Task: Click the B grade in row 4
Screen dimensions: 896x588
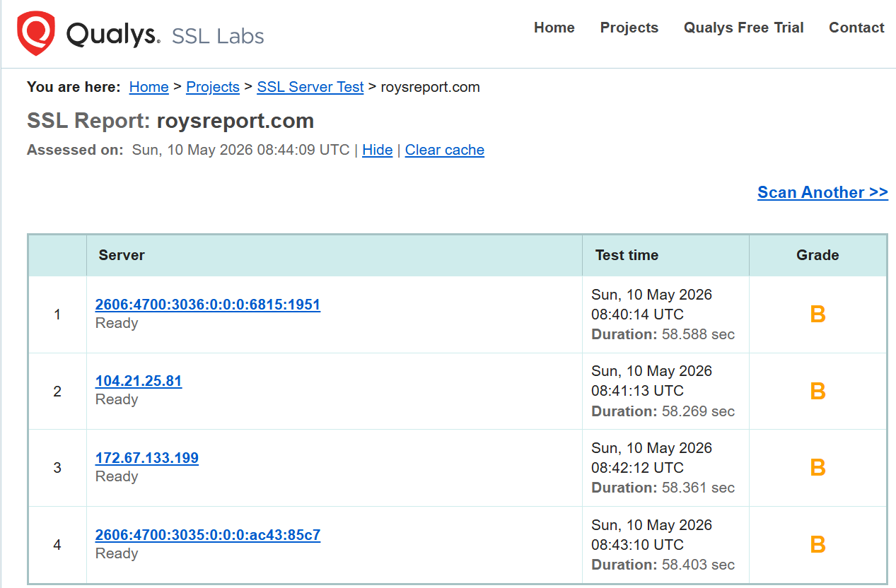Action: coord(818,545)
